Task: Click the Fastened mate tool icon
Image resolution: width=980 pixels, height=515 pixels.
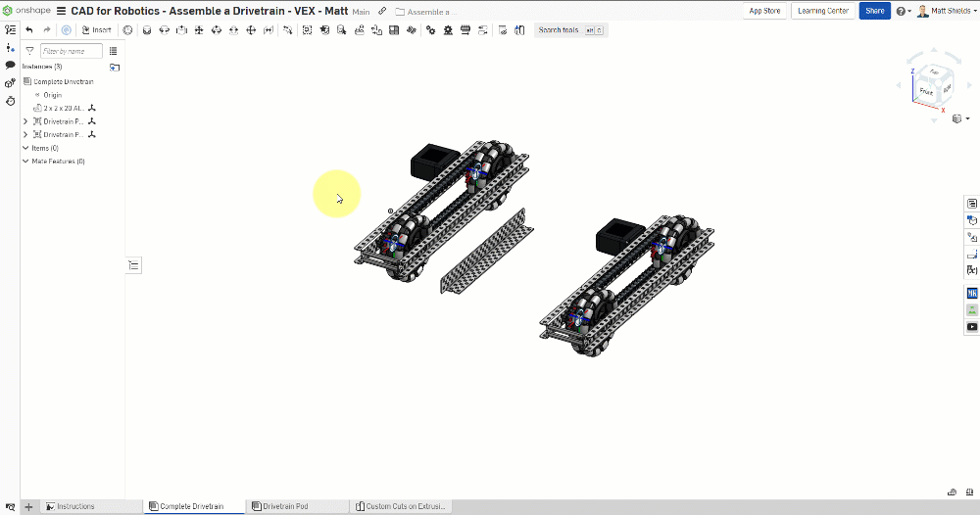Action: coord(146,30)
